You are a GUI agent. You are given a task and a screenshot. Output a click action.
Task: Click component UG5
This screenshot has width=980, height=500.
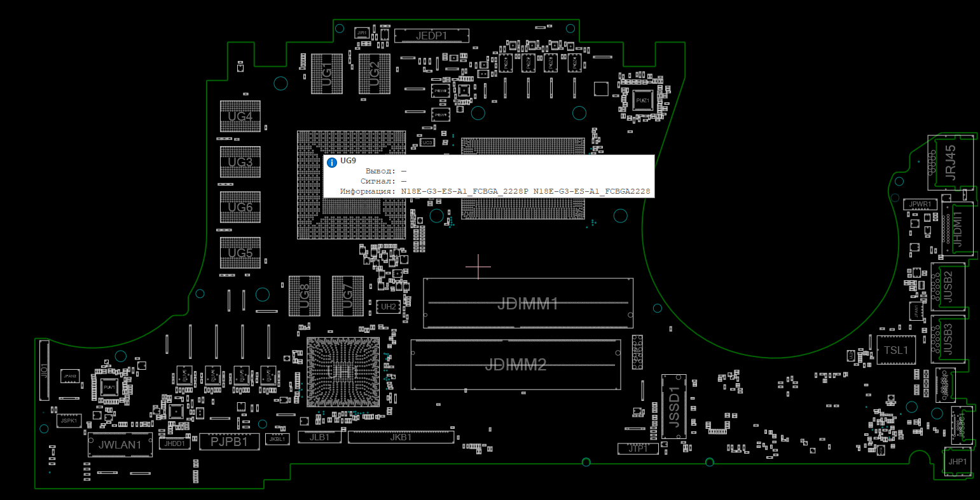click(240, 253)
